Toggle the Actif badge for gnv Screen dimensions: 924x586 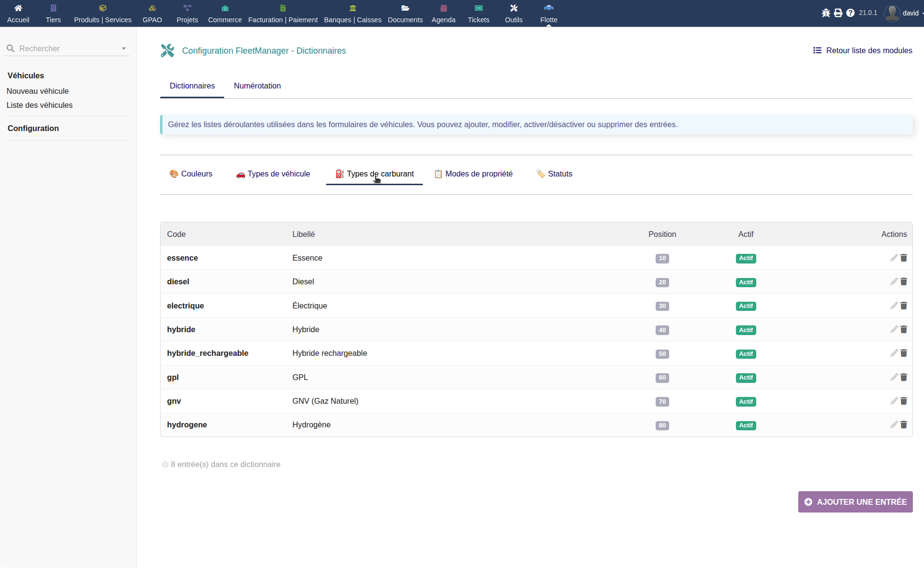[746, 402]
